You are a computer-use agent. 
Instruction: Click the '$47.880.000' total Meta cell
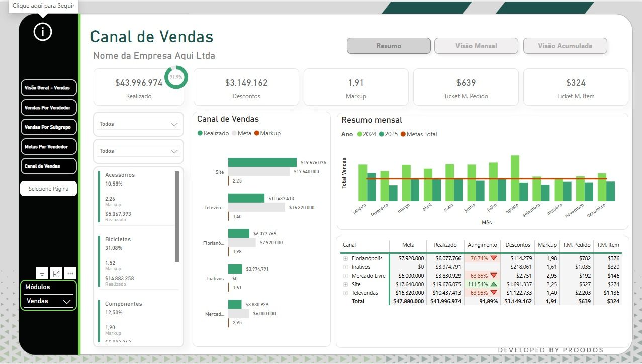(408, 301)
